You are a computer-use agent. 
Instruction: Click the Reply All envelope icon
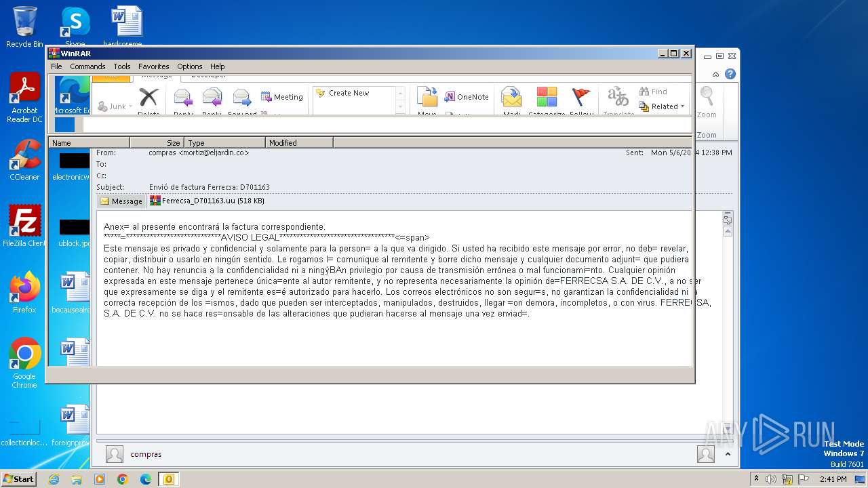click(x=212, y=98)
